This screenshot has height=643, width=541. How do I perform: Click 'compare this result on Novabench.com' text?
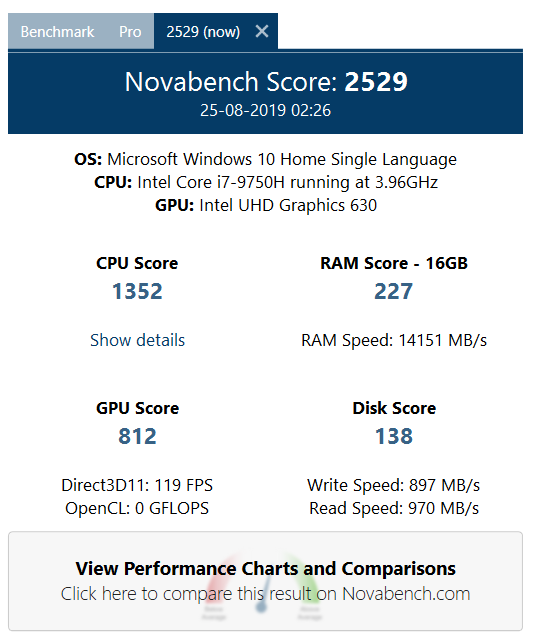316,594
